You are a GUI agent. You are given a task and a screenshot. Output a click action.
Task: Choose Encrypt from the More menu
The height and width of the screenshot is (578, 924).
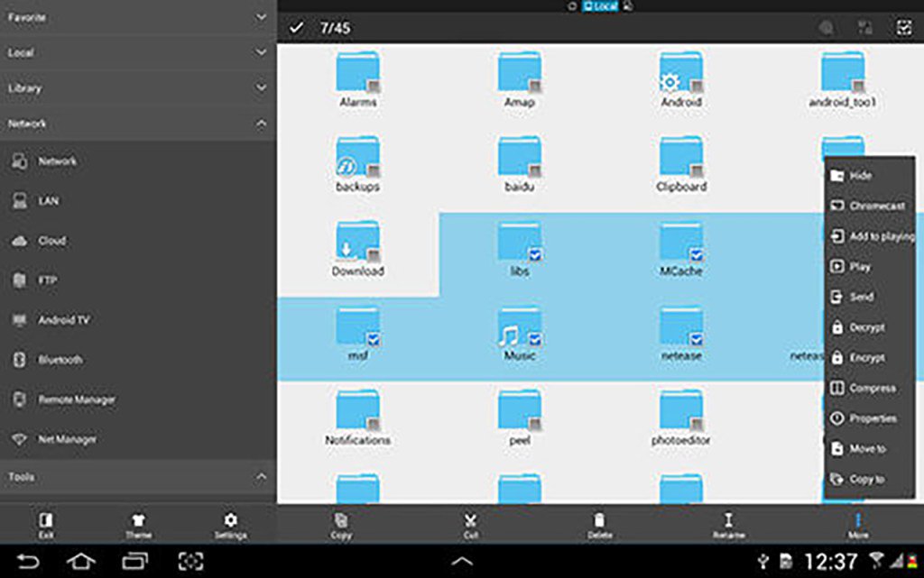[870, 358]
